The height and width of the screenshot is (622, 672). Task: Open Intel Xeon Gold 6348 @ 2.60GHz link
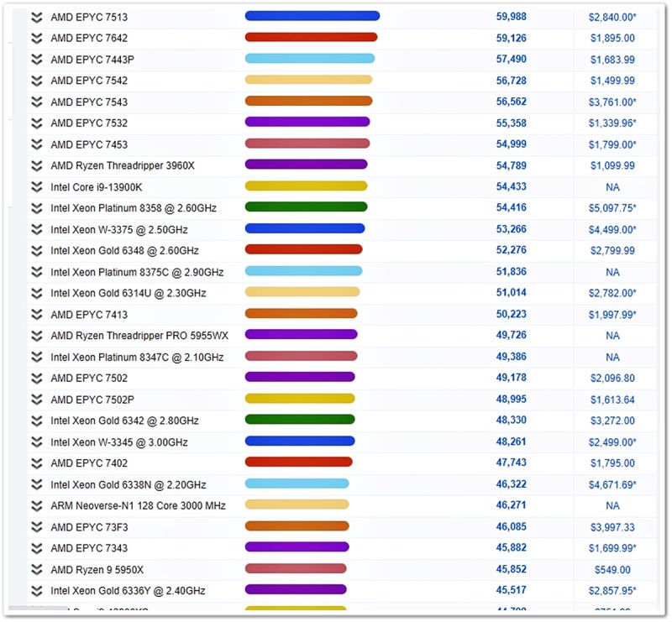coord(124,251)
